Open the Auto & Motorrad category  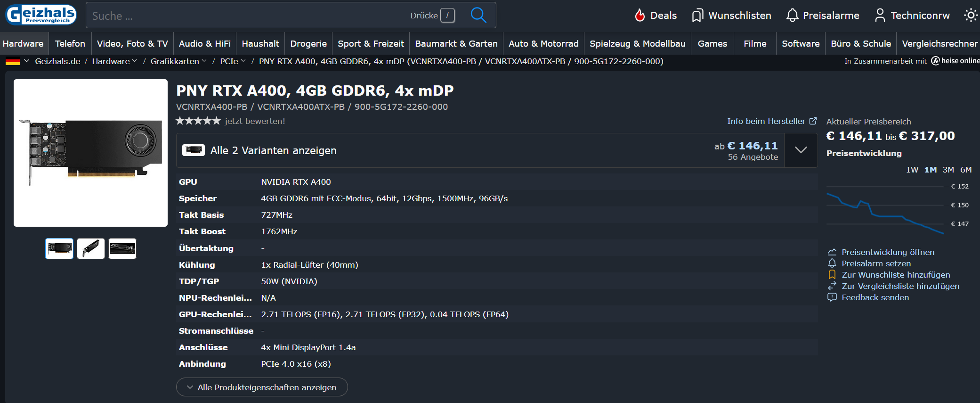coord(543,43)
